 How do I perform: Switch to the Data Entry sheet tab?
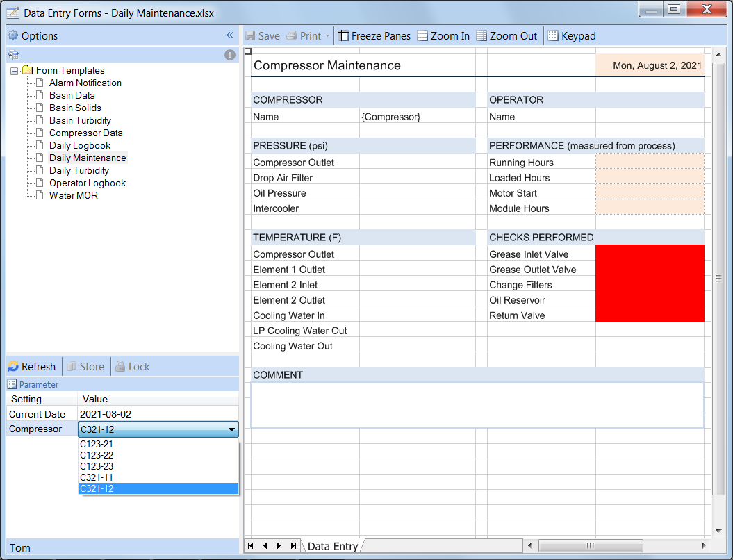pos(333,546)
